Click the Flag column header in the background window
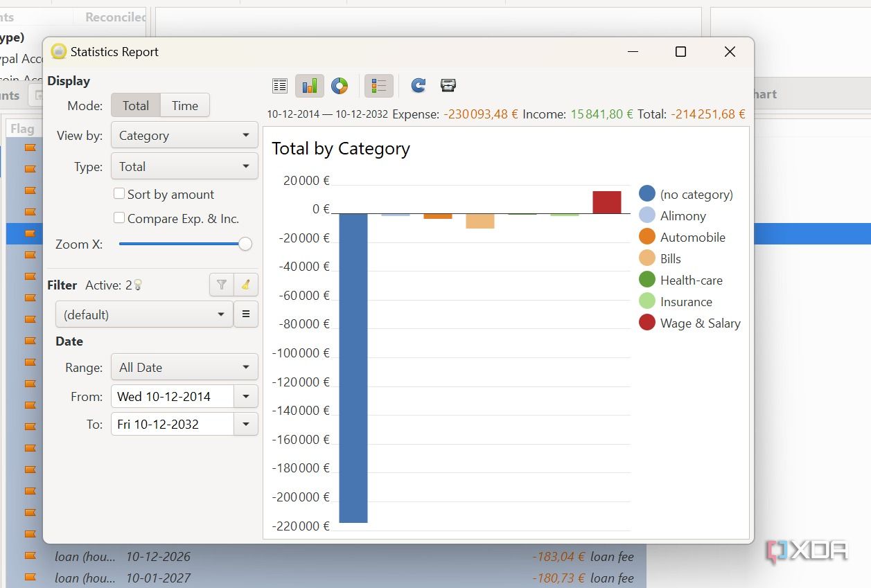 click(23, 129)
